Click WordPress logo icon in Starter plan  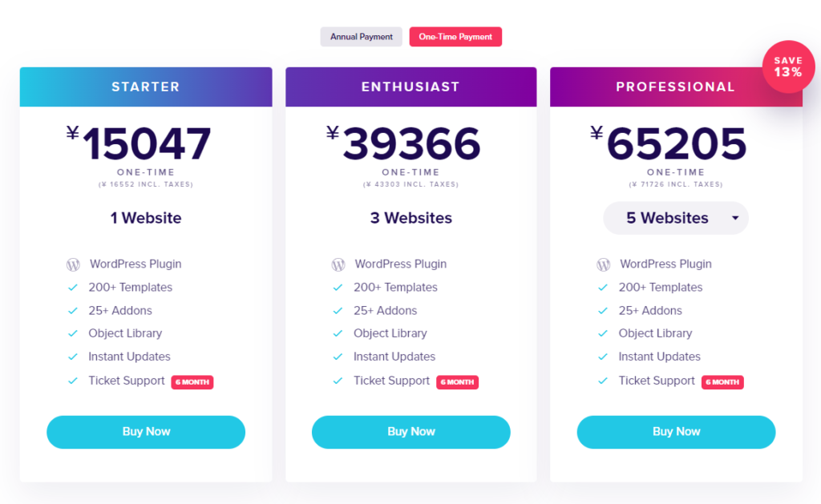click(x=73, y=264)
